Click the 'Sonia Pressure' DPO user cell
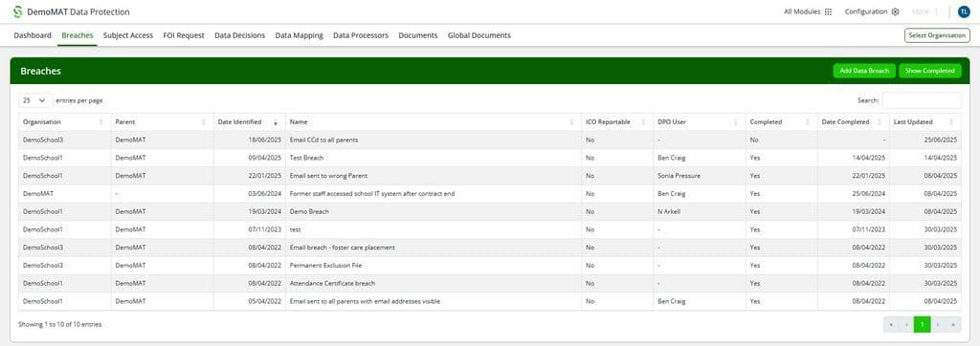The width and height of the screenshot is (980, 346). tap(700, 176)
